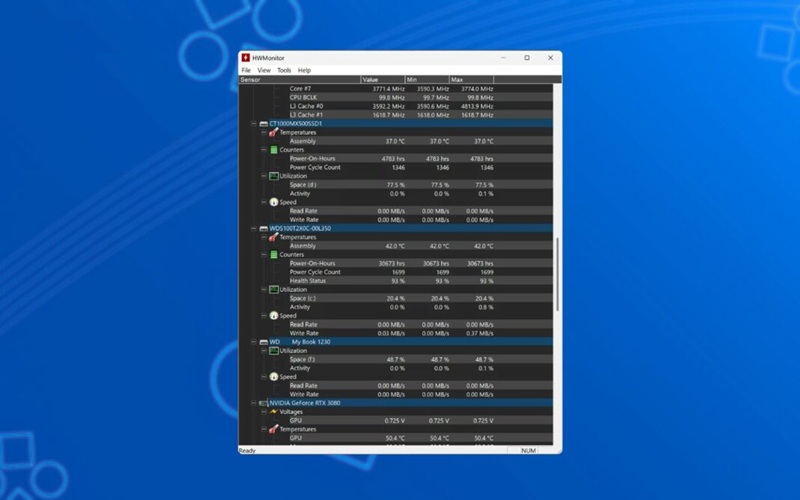Screen dimensions: 800x500
Task: Click Counters icon under CT1000MX500SSD1
Action: [x=274, y=150]
